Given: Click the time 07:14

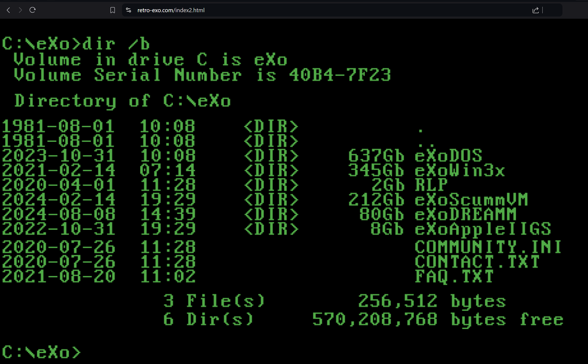Looking at the screenshot, I should coord(168,170).
